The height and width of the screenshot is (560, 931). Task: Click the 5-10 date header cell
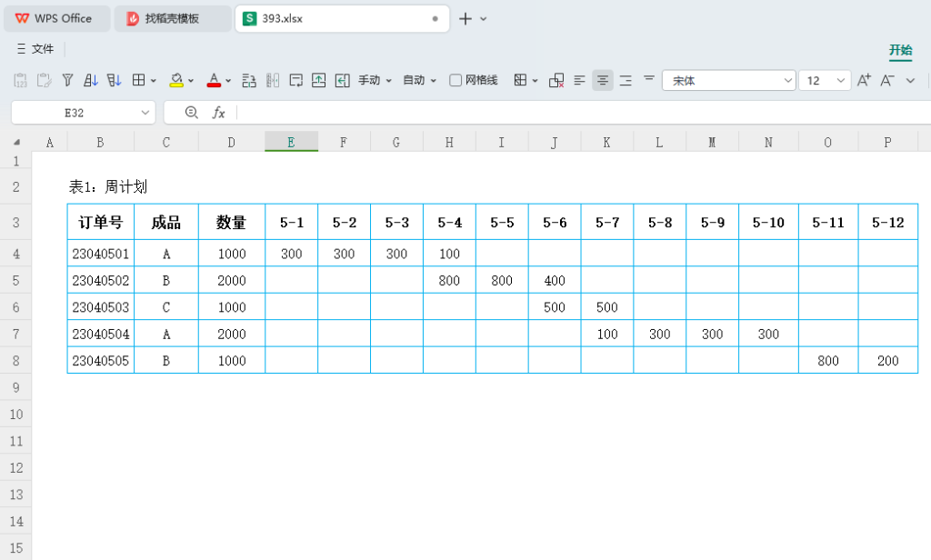[x=768, y=222]
